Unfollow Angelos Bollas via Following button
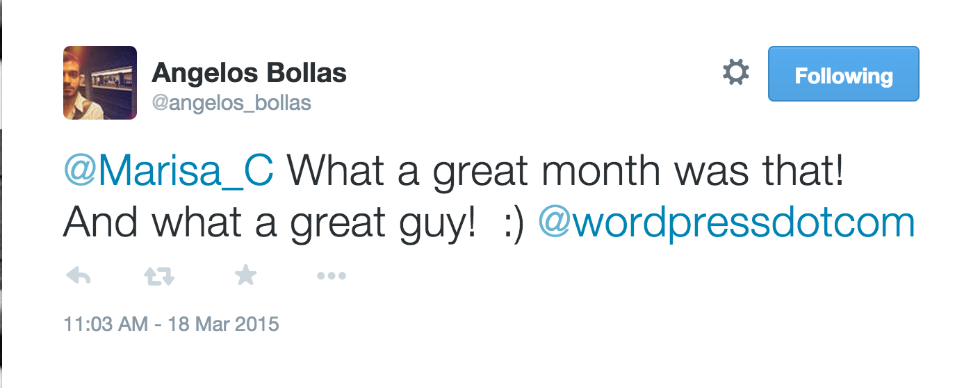 click(x=843, y=74)
